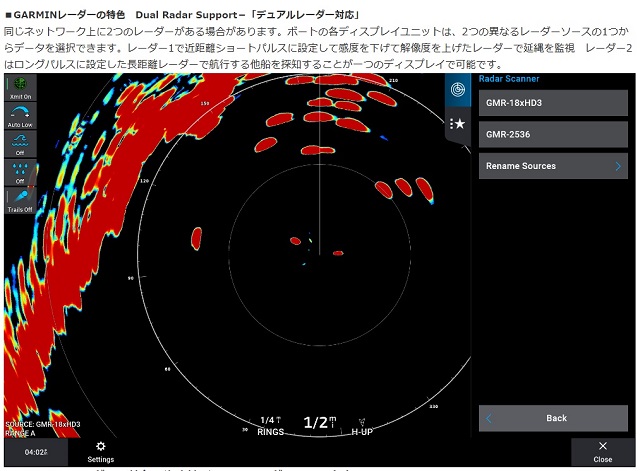Image resolution: width=640 pixels, height=471 pixels.
Task: Select the GMR-2536 radar source
Action: click(x=553, y=134)
